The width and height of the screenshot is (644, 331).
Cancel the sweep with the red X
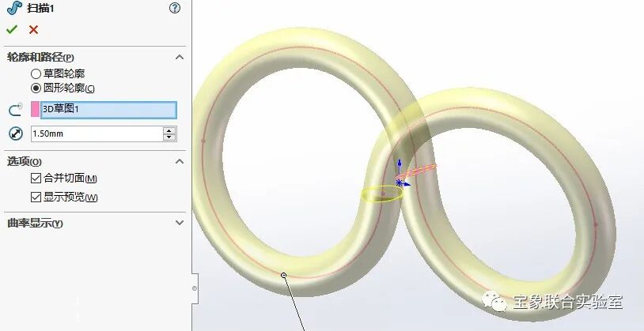pos(34,29)
